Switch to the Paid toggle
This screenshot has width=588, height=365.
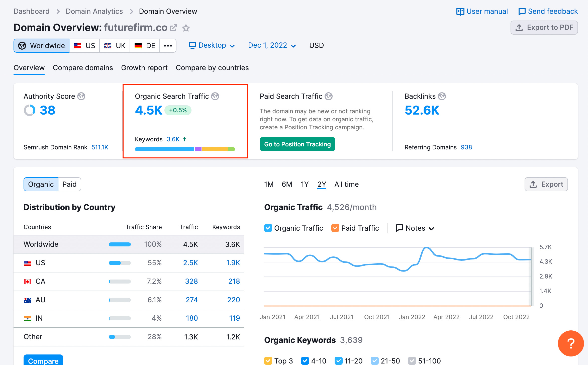click(x=69, y=184)
